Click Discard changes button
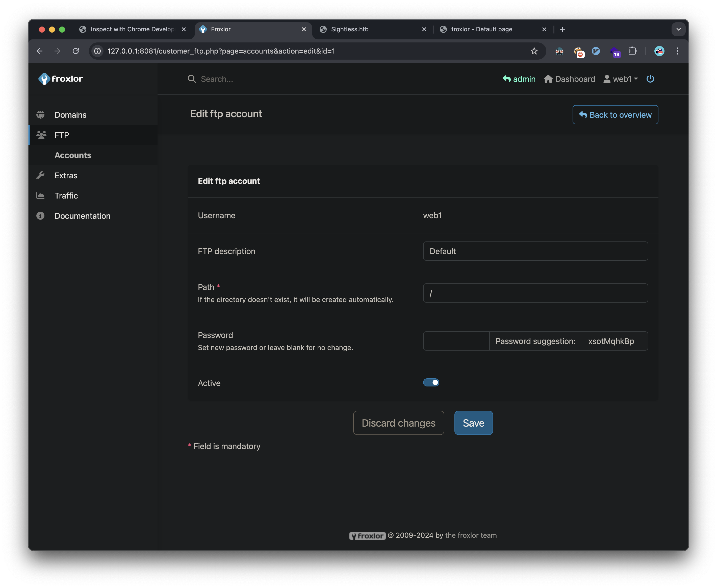The height and width of the screenshot is (588, 717). pyautogui.click(x=398, y=423)
